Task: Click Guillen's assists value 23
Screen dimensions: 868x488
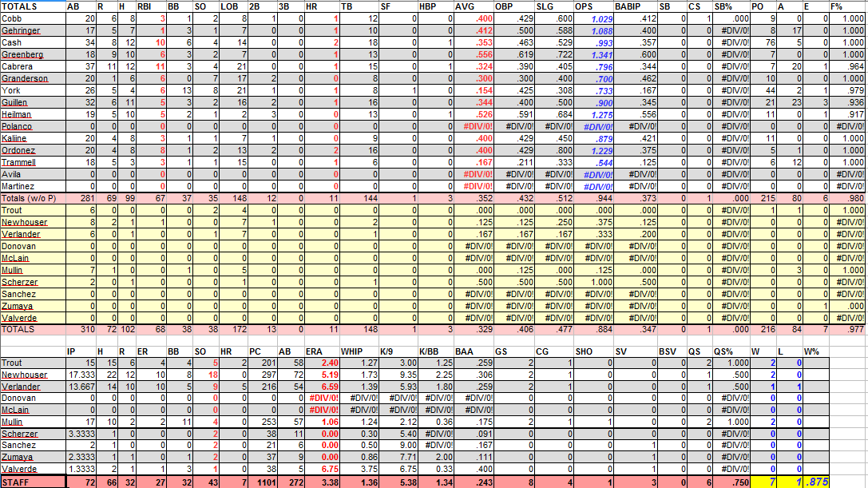Action: 790,102
